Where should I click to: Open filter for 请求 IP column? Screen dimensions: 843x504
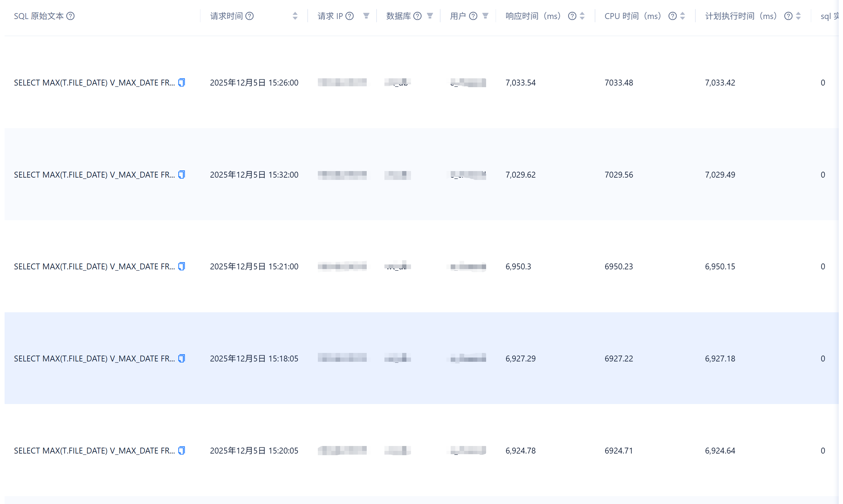(366, 16)
